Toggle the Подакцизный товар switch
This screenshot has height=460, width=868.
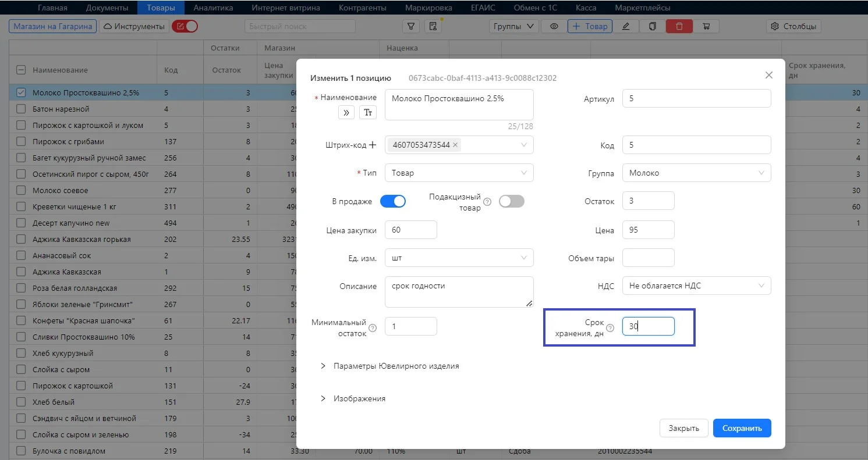512,201
